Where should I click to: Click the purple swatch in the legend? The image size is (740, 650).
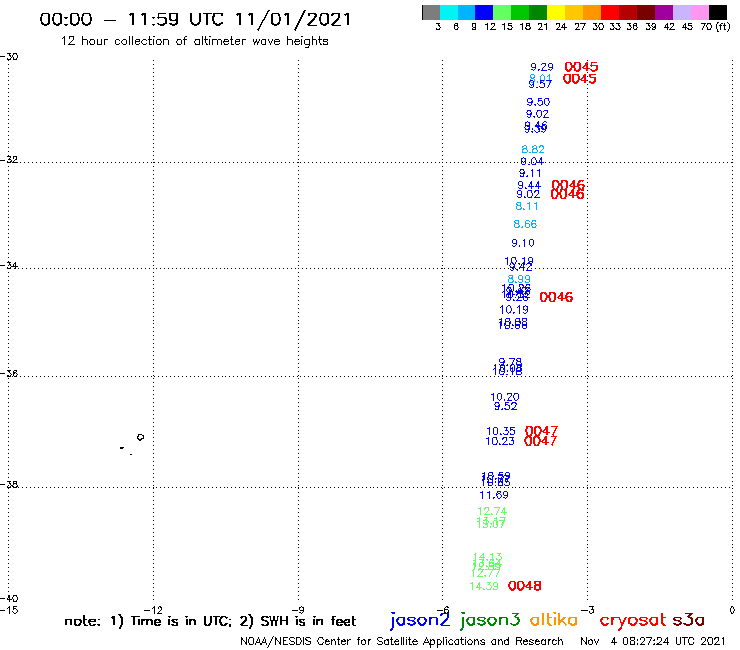[x=664, y=12]
